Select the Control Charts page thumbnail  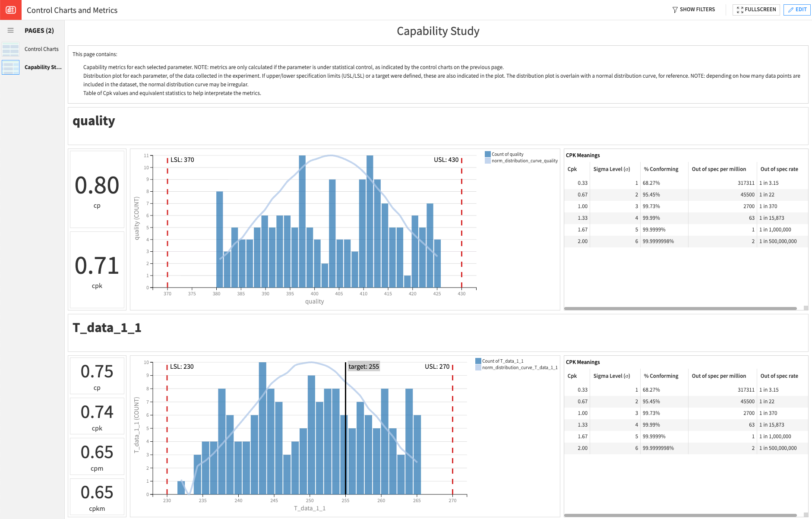tap(11, 49)
